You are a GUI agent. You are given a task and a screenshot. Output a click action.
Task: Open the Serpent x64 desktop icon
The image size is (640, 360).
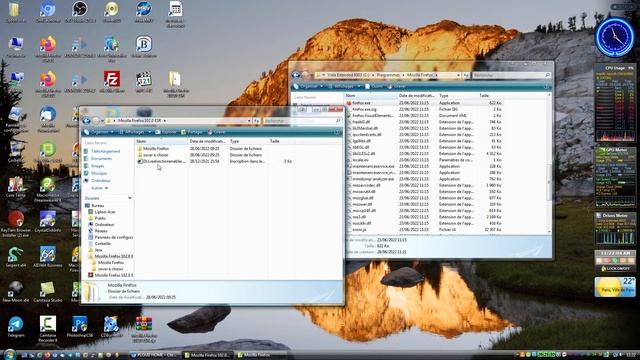coord(16,257)
